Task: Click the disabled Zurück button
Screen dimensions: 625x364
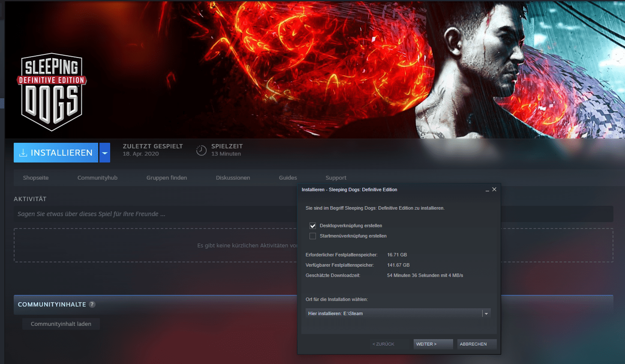Action: [390, 344]
